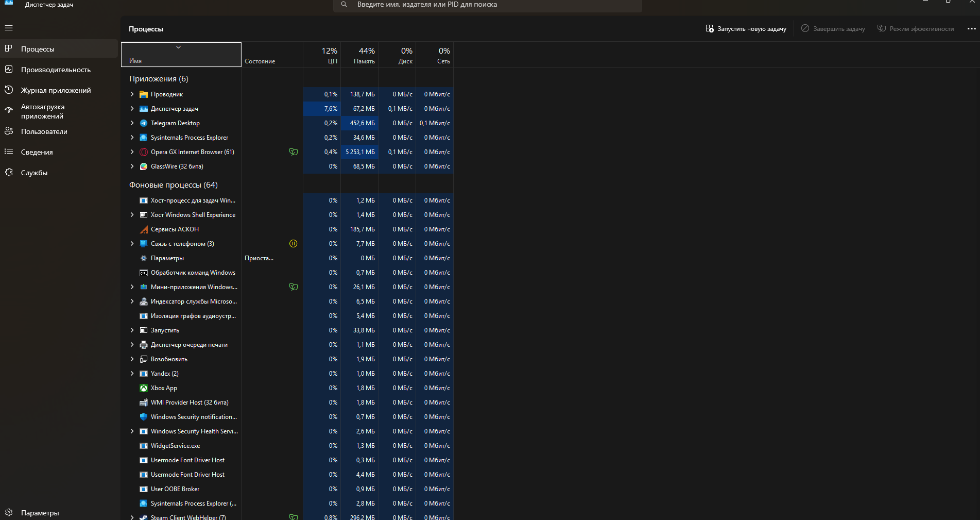Open Автозагрузка приложений section icon
The height and width of the screenshot is (520, 980).
9,110
